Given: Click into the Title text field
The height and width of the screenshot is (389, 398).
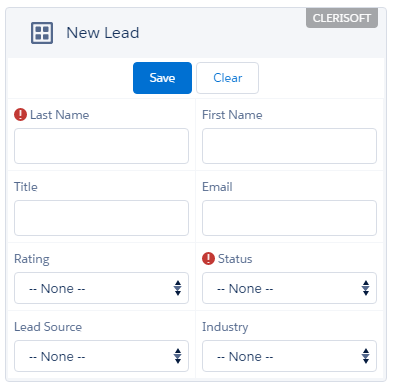Looking at the screenshot, I should tap(101, 218).
